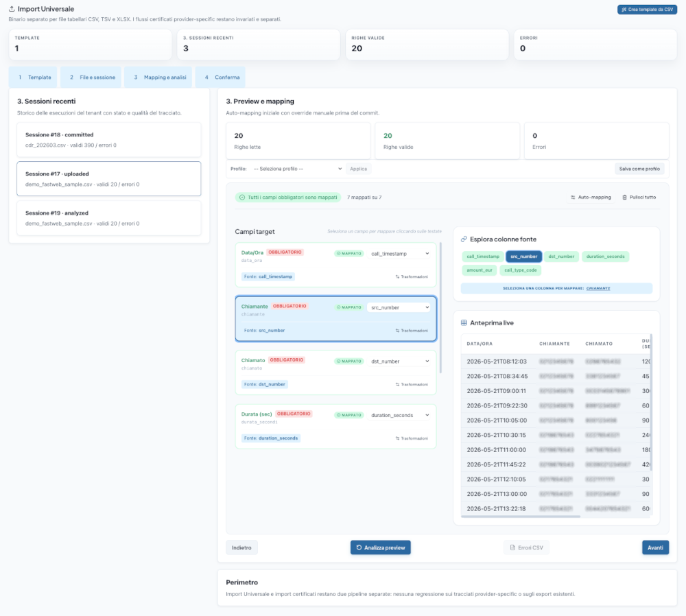Click the 2026-05-21T10:30:15 preview cell
The image size is (686, 616).
click(496, 436)
